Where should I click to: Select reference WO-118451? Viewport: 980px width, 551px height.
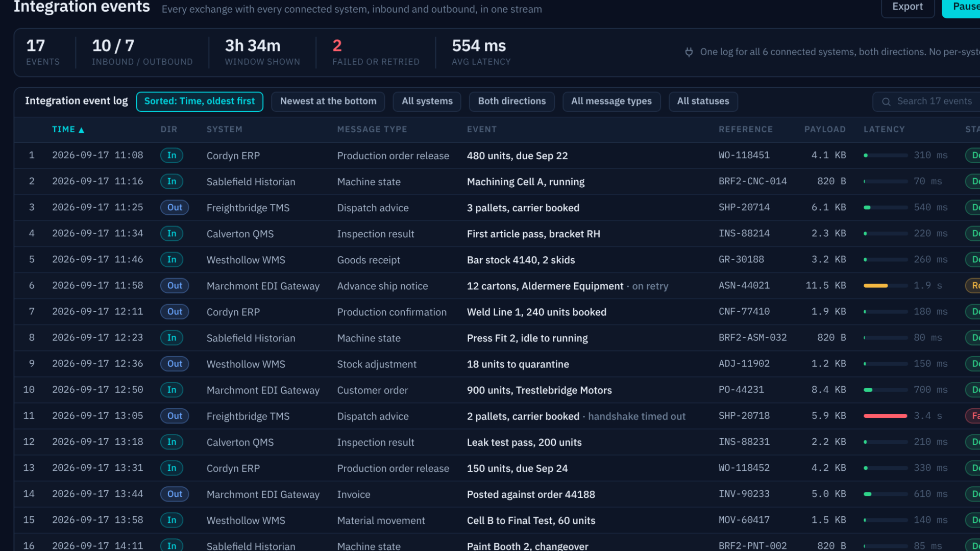pyautogui.click(x=744, y=155)
